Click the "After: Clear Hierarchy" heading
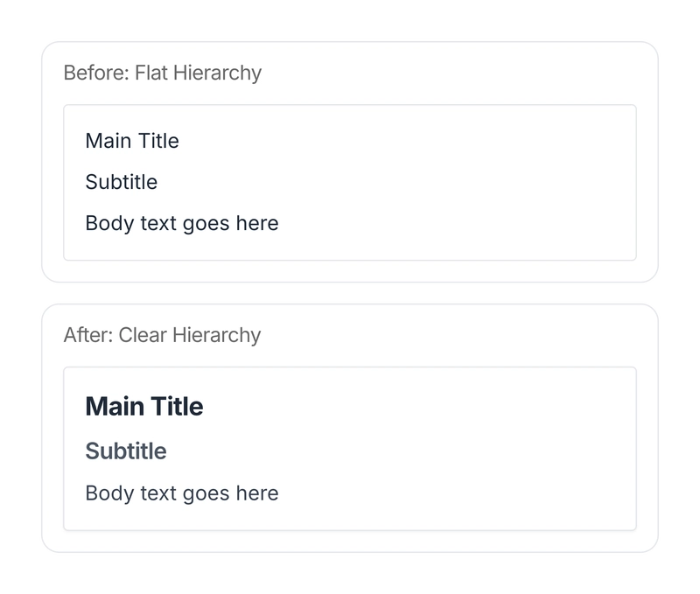The image size is (700, 594). [x=162, y=335]
